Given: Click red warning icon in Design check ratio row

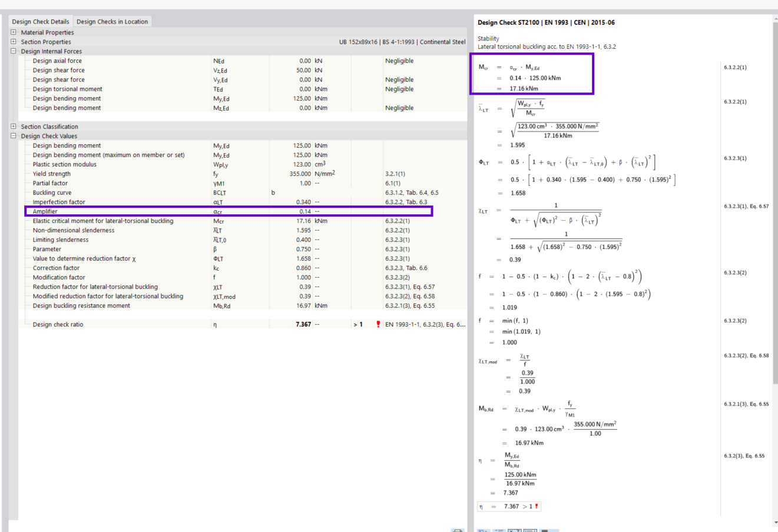Looking at the screenshot, I should pos(378,324).
